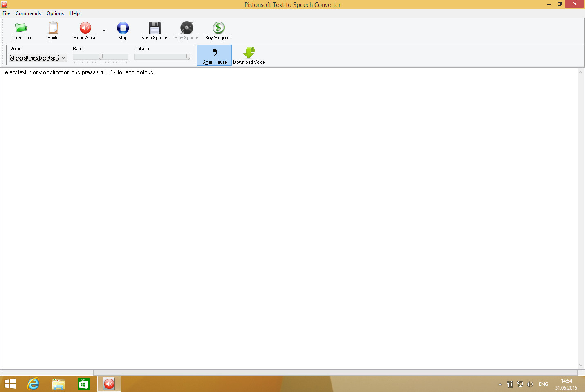Screen dimensions: 585x392
Task: Click the Download Voice green arrow
Action: [249, 53]
